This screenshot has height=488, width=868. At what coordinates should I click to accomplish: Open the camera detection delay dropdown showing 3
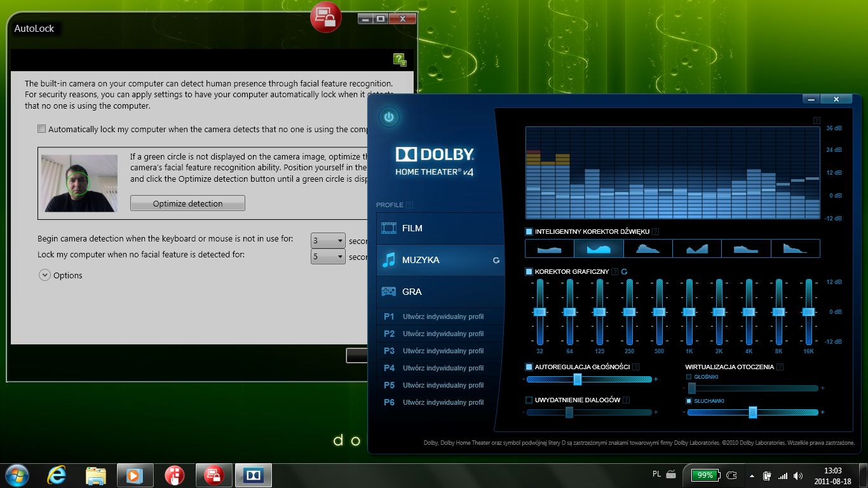tap(328, 241)
